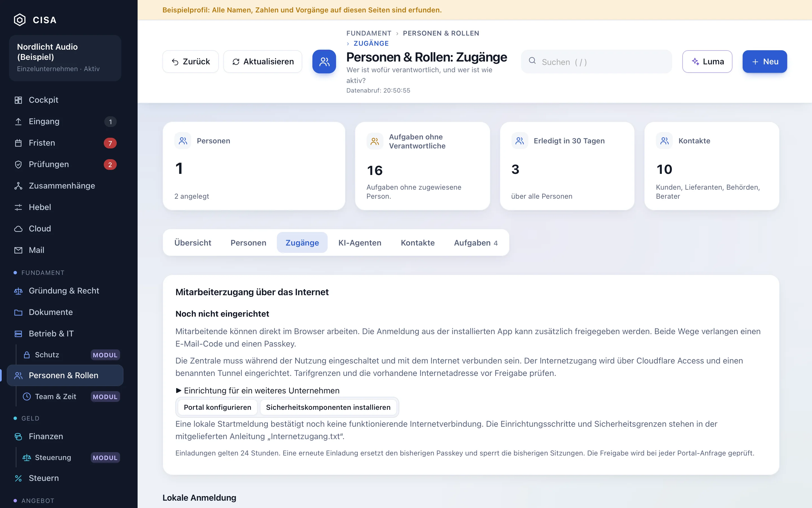Switch to the Übersicht tab
The image size is (812, 508).
(x=193, y=243)
